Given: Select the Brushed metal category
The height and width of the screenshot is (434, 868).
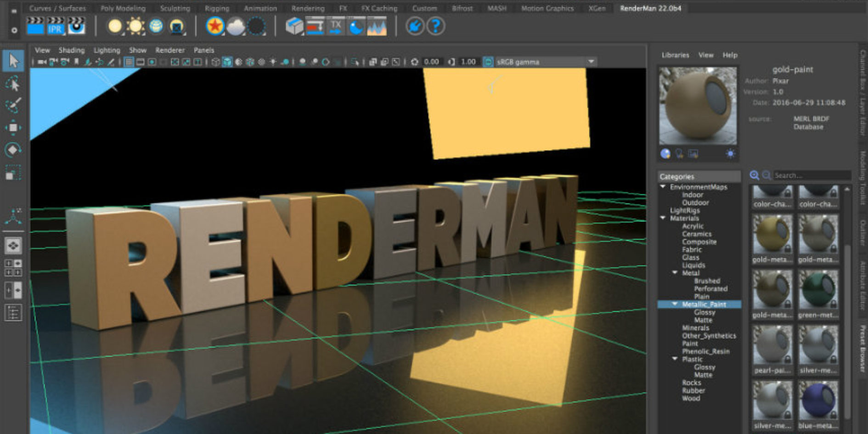Looking at the screenshot, I should click(x=707, y=281).
